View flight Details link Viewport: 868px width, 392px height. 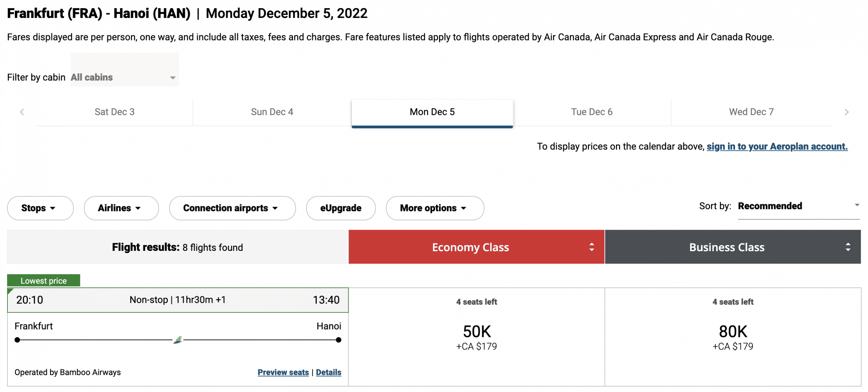click(328, 372)
